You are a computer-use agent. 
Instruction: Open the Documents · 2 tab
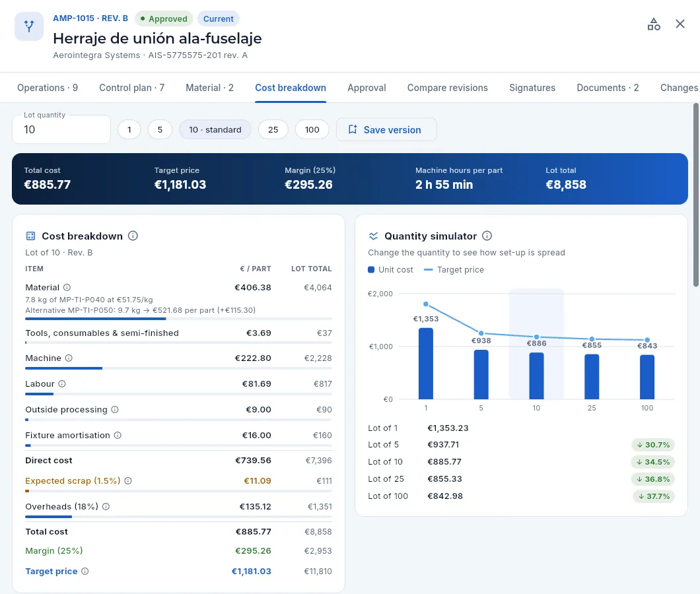tap(608, 88)
